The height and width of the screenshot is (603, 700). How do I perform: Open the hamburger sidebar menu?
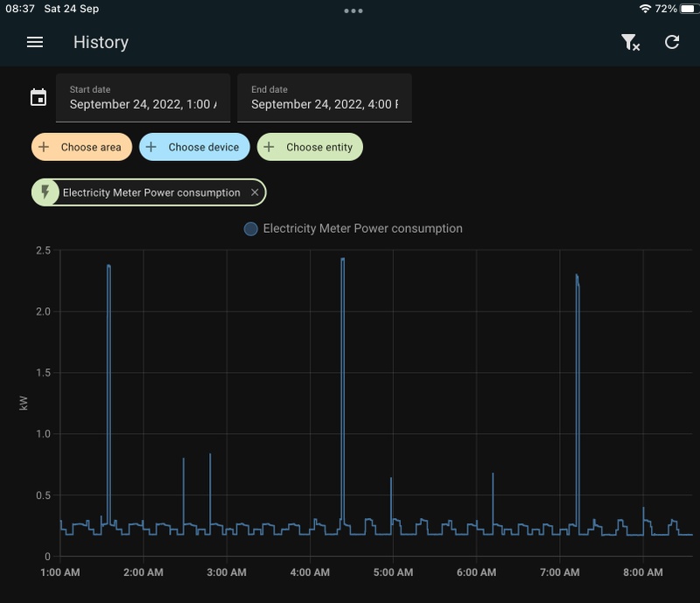pyautogui.click(x=35, y=42)
